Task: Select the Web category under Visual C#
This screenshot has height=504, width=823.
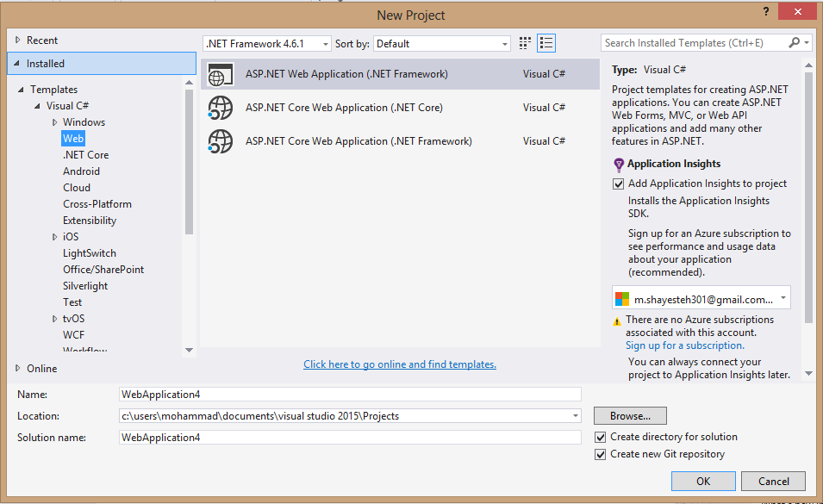Action: pyautogui.click(x=72, y=138)
